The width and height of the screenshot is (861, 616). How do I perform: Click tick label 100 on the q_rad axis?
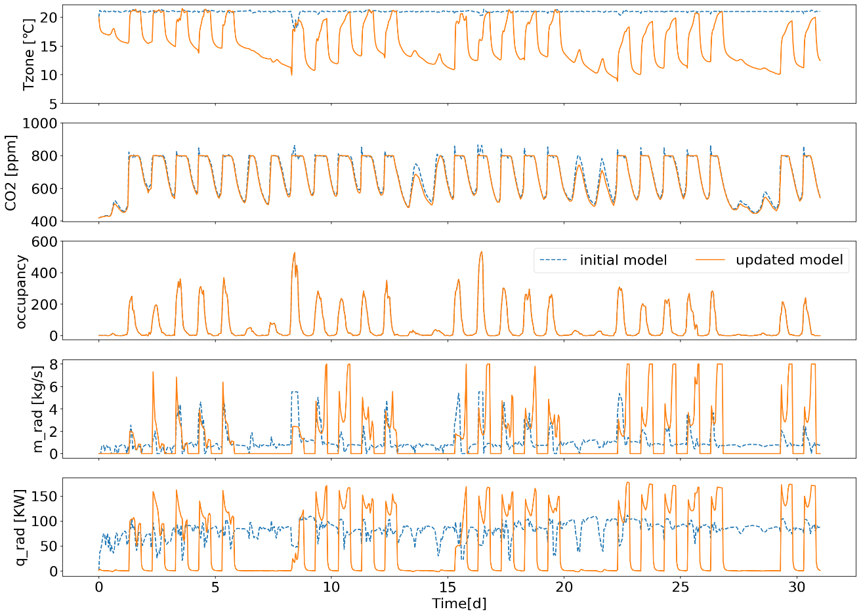(44, 521)
